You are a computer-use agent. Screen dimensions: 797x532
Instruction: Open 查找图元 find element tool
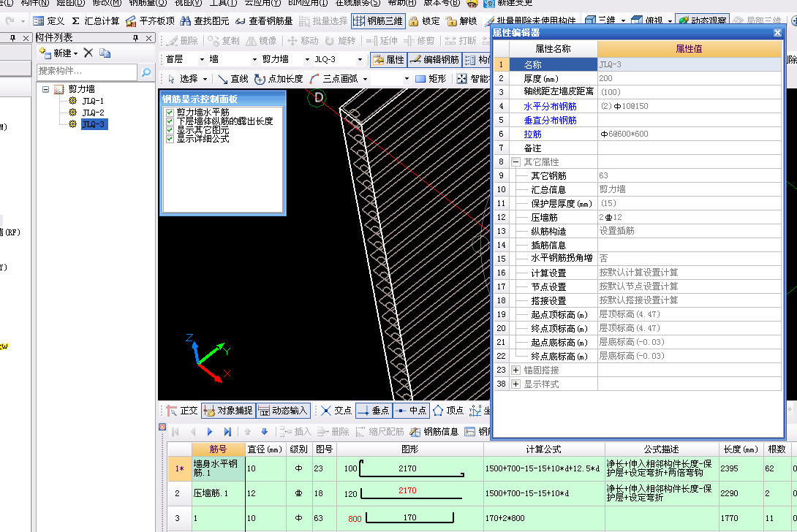point(205,21)
